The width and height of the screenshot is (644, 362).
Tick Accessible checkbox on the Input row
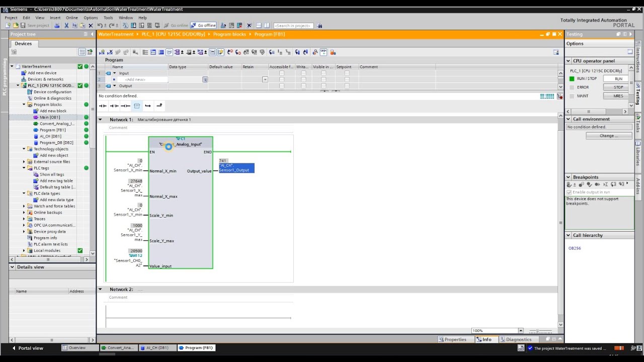point(281,73)
